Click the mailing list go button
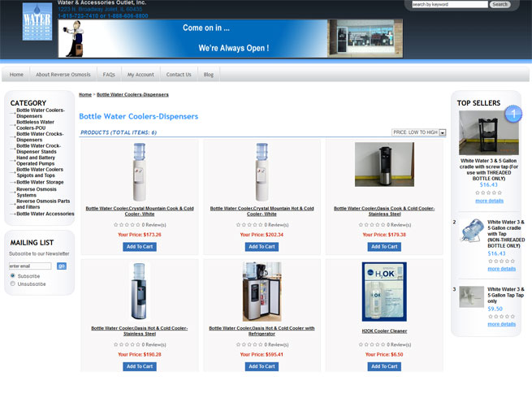This screenshot has width=532, height=398. [x=62, y=266]
